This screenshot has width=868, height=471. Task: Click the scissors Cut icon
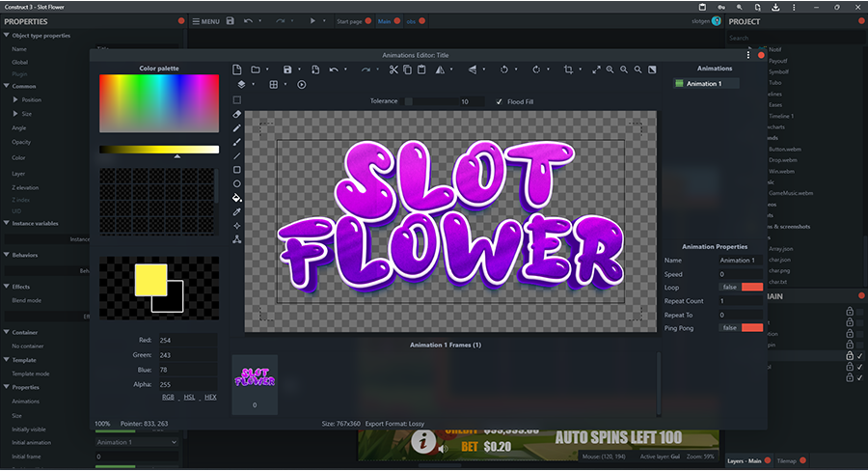click(394, 69)
